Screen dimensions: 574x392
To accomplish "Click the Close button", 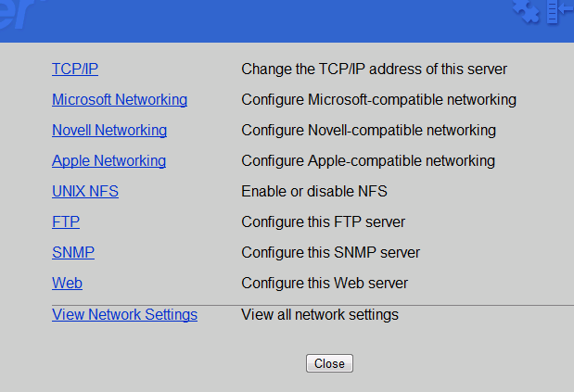I will click(329, 363).
